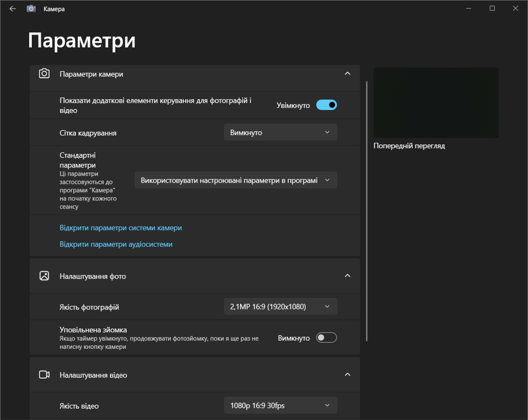The height and width of the screenshot is (420, 528).
Task: Collapse the Налаштування фото section
Action: (347, 276)
